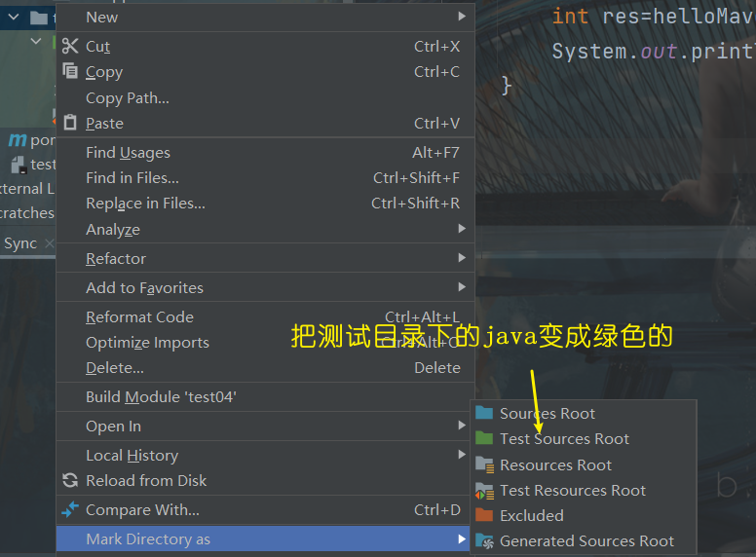Click the System.out.print code line

tap(654, 51)
